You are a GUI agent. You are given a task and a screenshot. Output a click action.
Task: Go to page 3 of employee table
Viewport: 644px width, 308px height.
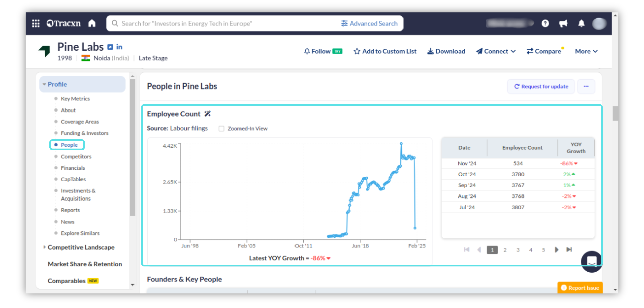pyautogui.click(x=518, y=250)
